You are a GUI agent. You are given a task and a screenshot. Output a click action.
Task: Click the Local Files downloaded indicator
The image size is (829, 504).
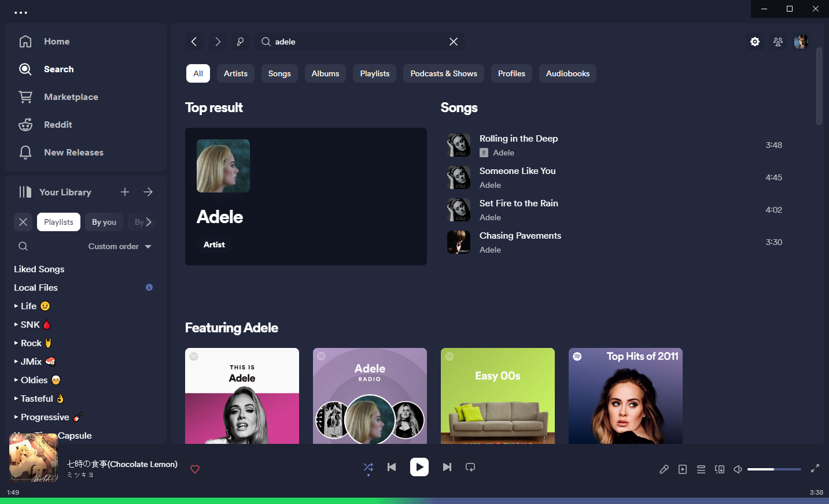click(149, 287)
